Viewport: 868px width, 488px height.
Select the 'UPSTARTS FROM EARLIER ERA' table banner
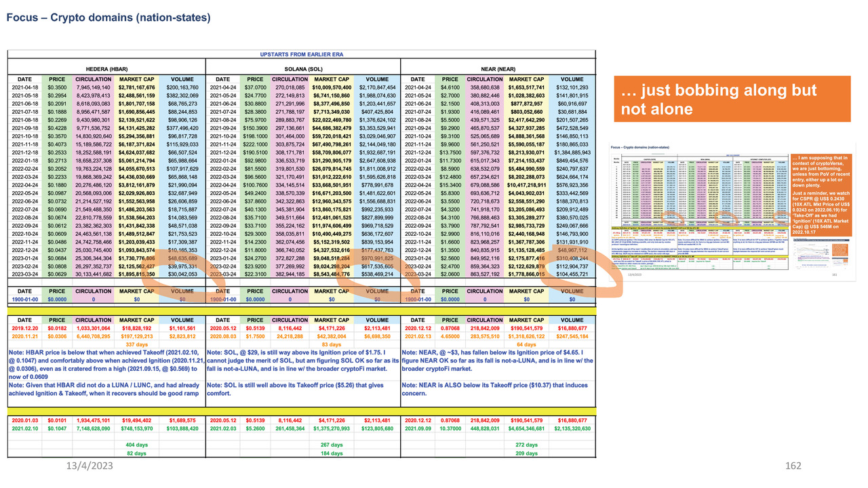(303, 54)
